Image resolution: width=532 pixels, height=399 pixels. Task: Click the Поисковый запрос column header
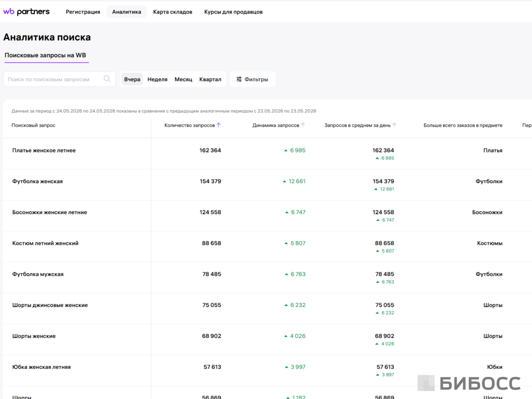point(33,125)
